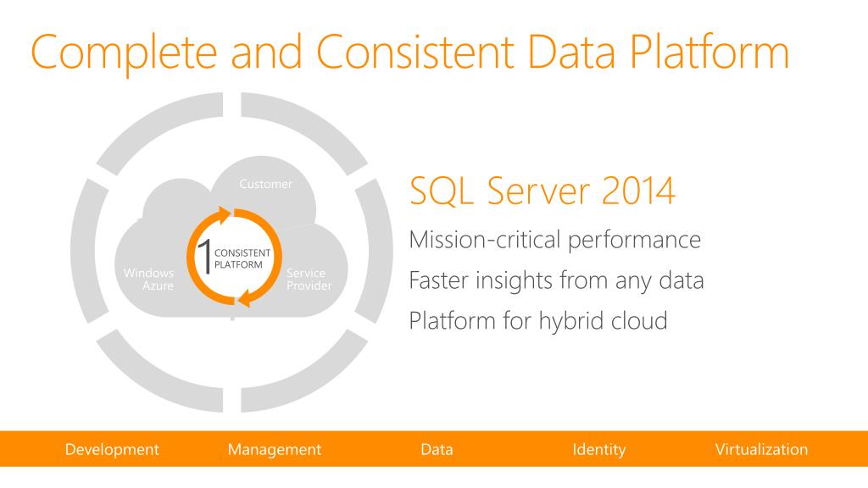Click the Development label in orange bar
Screen dimensions: 868x488
point(112,449)
